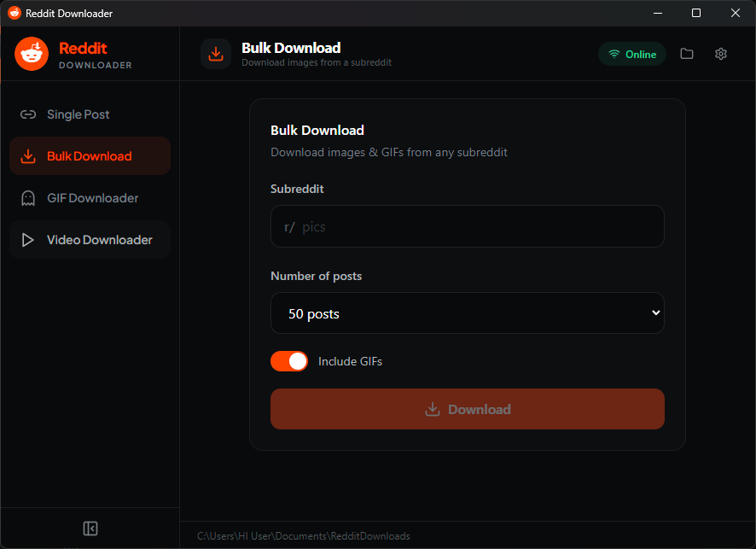Minimize the Reddit Downloader window
The width and height of the screenshot is (756, 549).
pos(658,13)
